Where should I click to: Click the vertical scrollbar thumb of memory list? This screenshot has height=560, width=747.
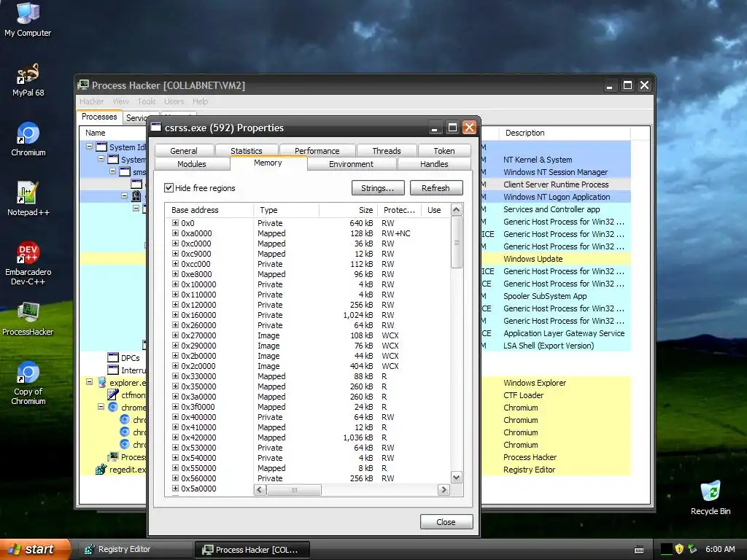457,242
